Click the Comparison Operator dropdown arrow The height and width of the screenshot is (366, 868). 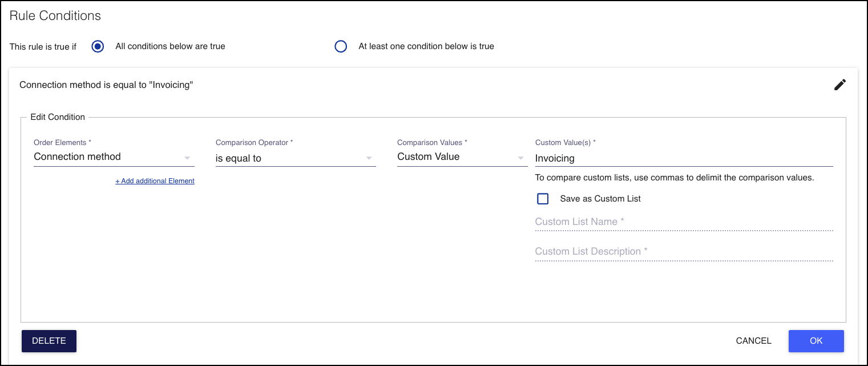(x=369, y=158)
